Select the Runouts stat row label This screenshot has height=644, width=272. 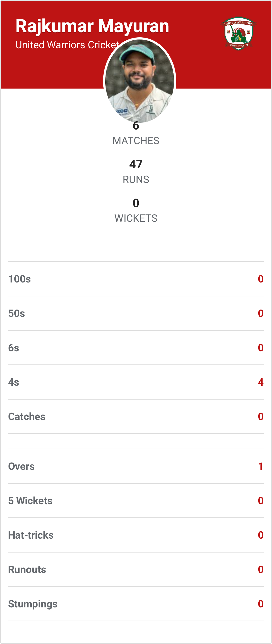[27, 570]
